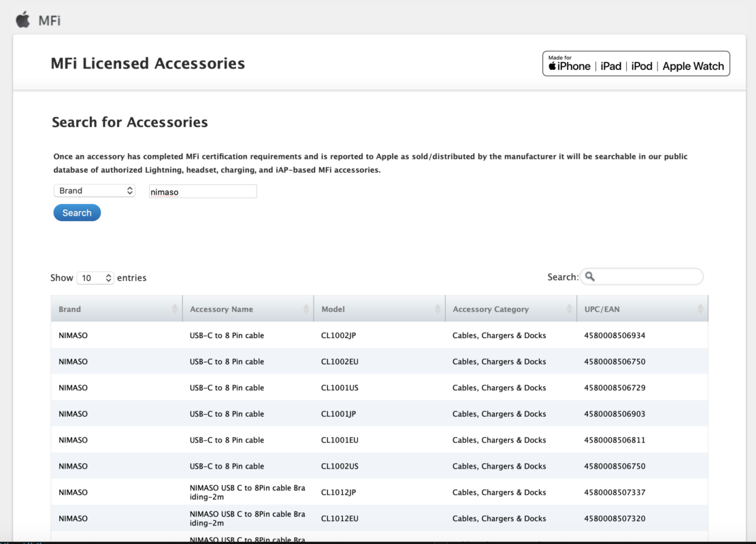Viewport: 756px width, 544px height.
Task: Click the Made for iPhone iPad iPod badge
Action: (636, 64)
